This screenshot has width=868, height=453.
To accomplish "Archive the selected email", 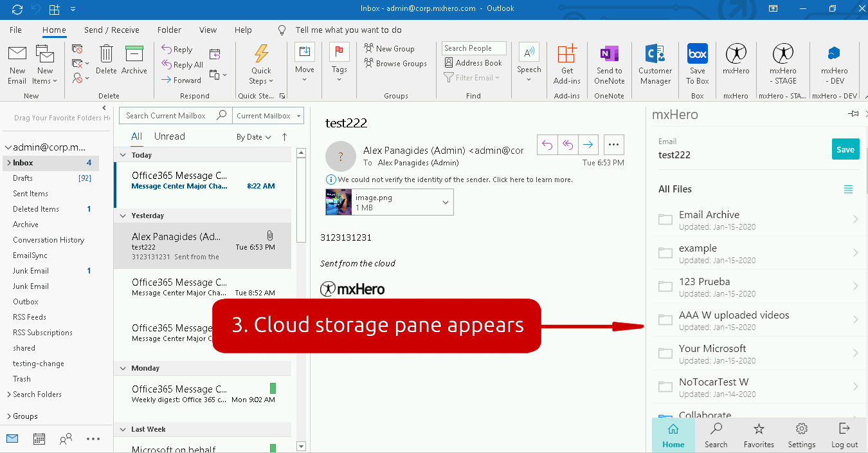I will tap(134, 60).
